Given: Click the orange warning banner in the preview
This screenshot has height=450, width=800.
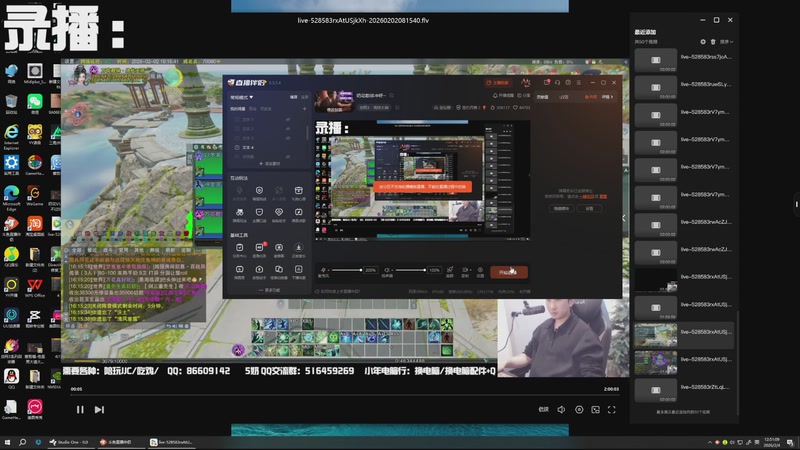Looking at the screenshot, I should click(422, 187).
